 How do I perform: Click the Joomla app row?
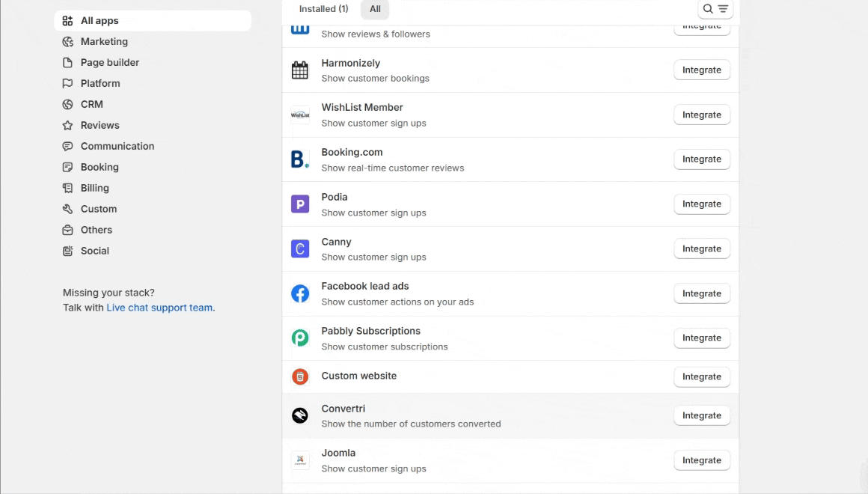[x=479, y=460]
